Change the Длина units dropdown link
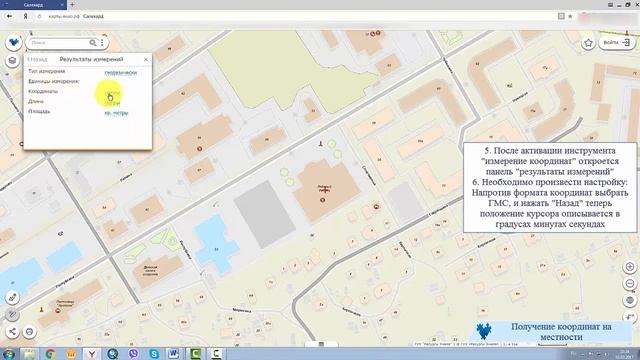 [x=112, y=103]
